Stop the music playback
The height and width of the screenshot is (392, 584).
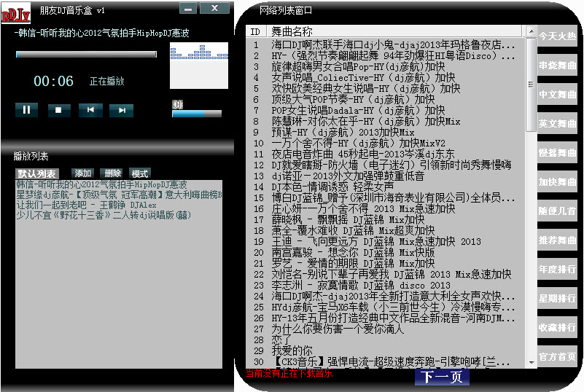coord(59,110)
